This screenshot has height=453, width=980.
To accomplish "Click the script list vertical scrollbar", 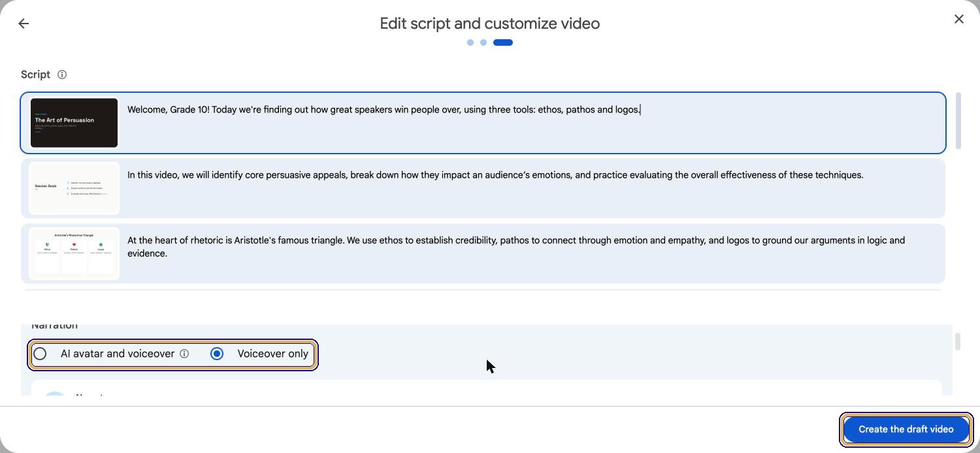I will tap(958, 121).
